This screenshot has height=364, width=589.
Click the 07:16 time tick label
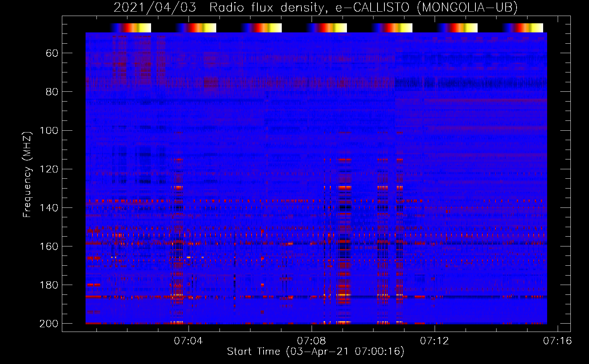point(557,341)
